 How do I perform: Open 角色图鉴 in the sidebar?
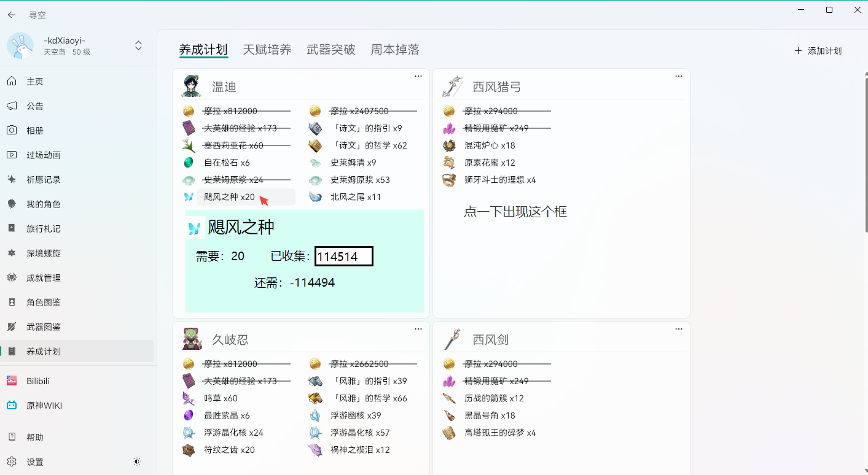tap(77, 303)
